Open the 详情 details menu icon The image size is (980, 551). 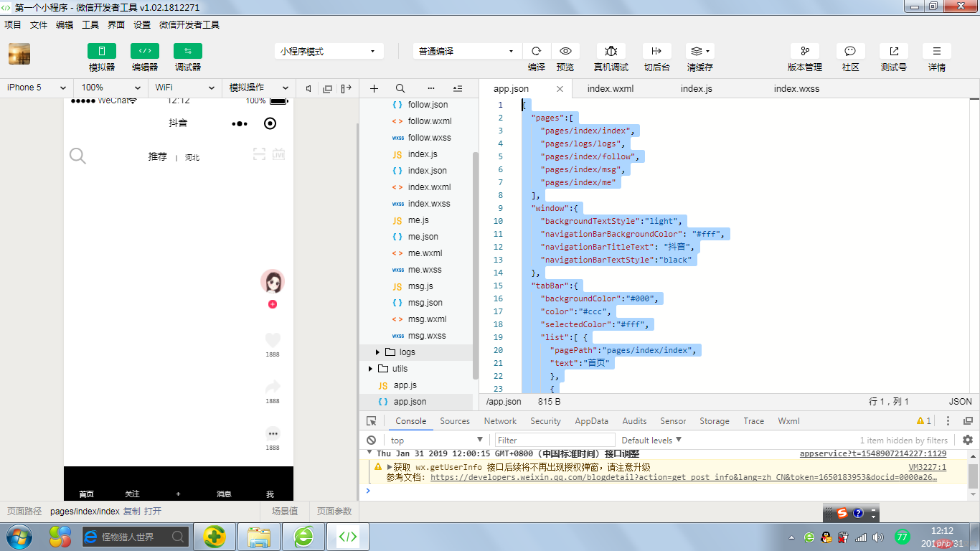(937, 51)
